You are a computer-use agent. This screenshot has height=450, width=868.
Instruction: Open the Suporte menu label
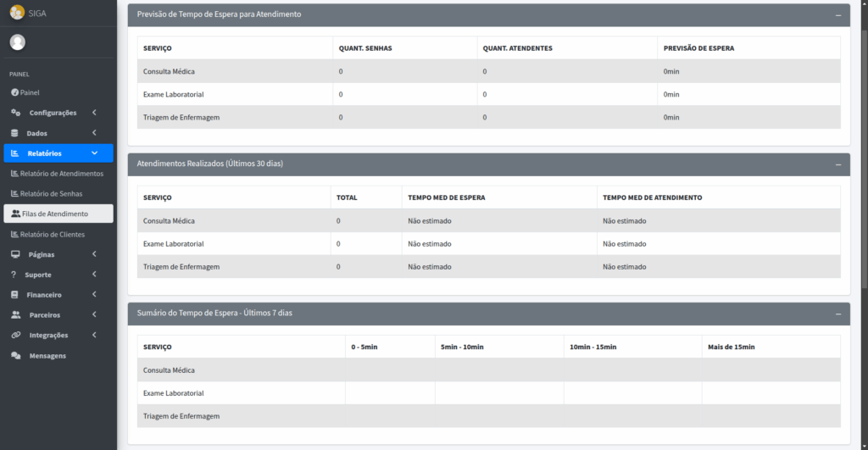coord(37,275)
